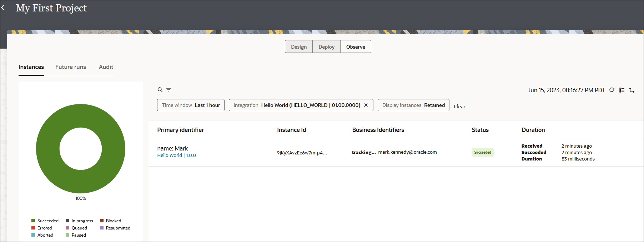This screenshot has height=242, width=644.
Task: Click the Instance Id column header
Action: (x=291, y=130)
